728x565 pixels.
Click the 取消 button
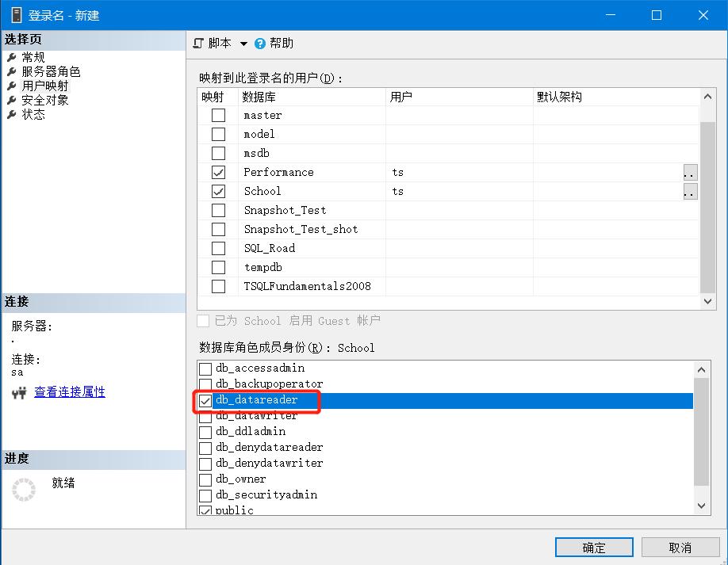pyautogui.click(x=680, y=547)
